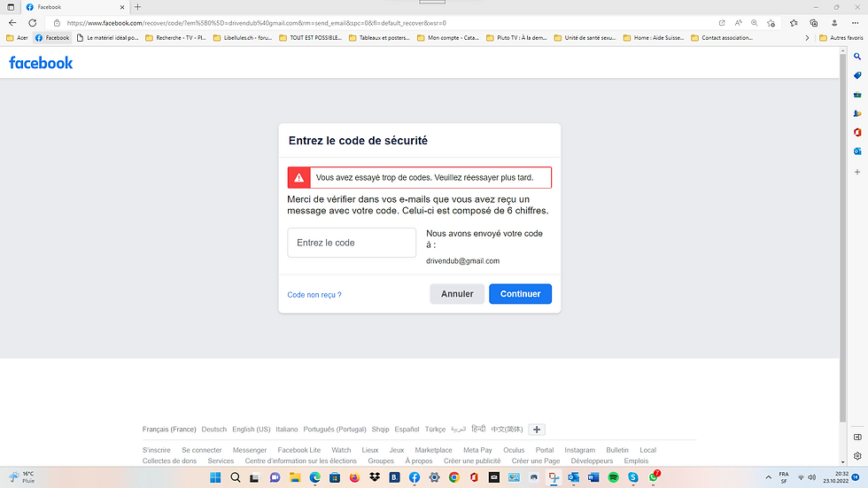Open the Acer bookmarks folder

[x=17, y=38]
